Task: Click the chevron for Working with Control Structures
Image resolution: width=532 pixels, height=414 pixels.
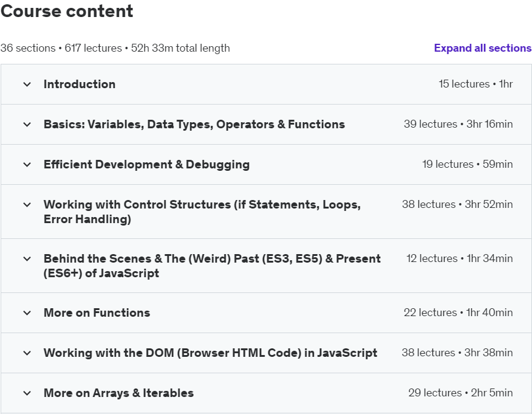Action: point(27,205)
